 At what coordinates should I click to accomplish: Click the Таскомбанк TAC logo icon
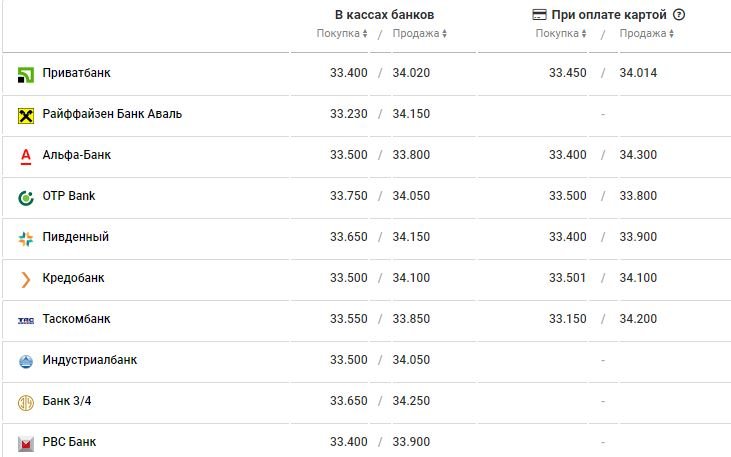pos(26,320)
